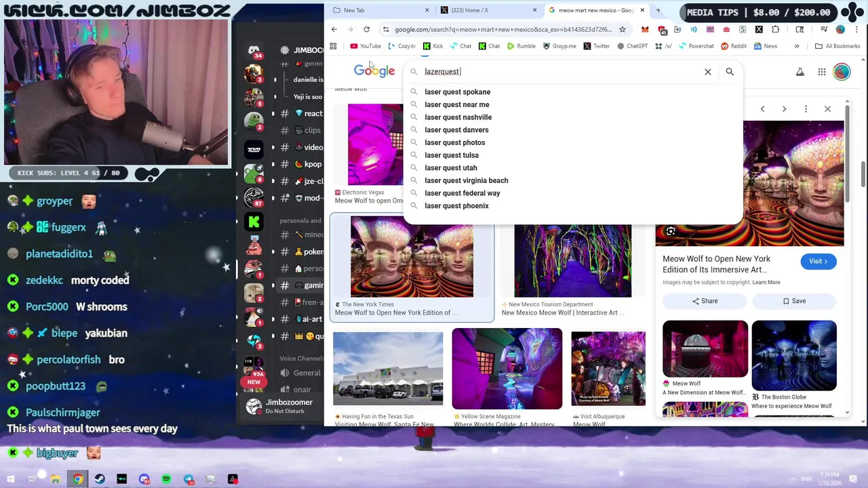Open the Chrome three-dot menu
Viewport: 868px width, 488px height.
(856, 29)
